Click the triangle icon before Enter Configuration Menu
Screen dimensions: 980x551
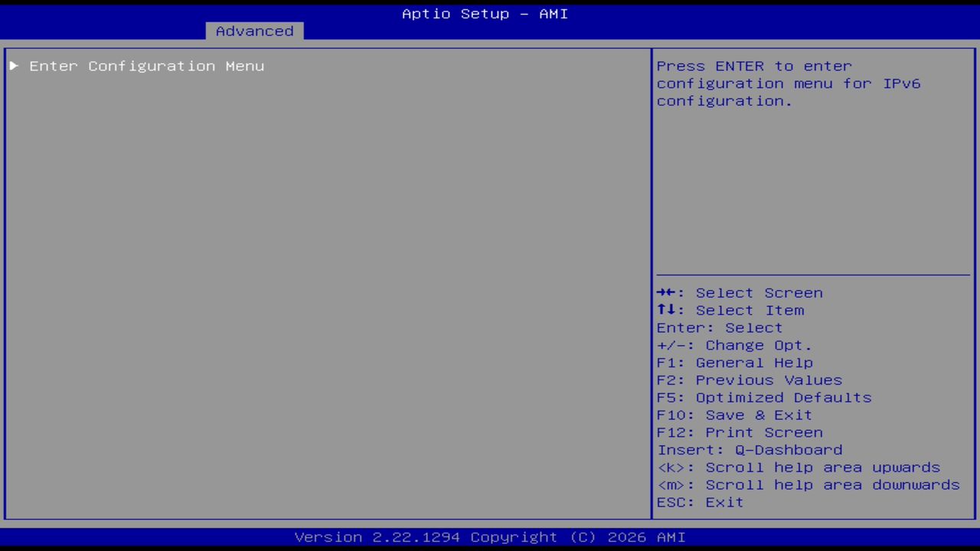click(x=14, y=66)
